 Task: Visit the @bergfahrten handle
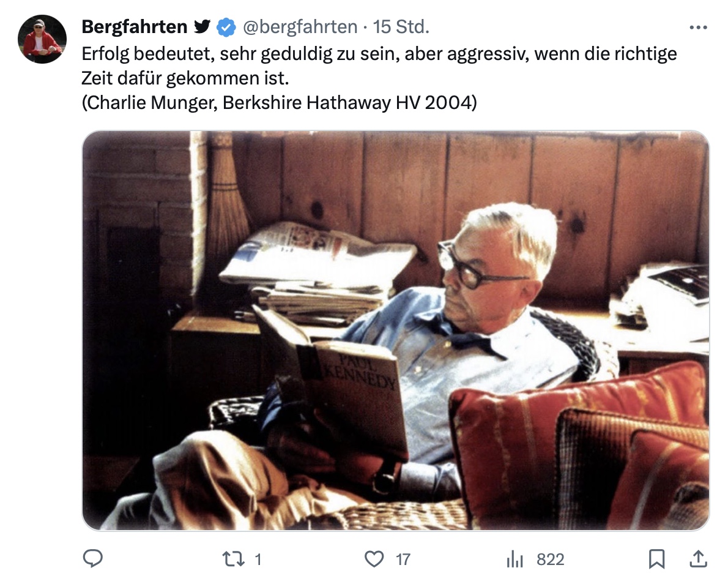300,27
